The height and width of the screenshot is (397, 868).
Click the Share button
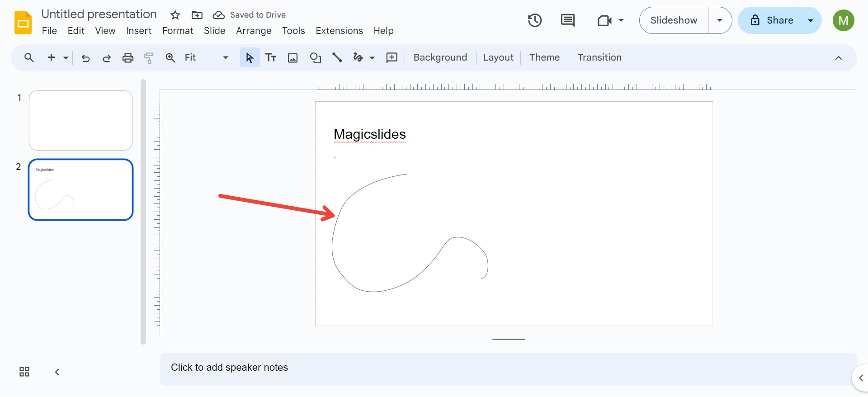tap(771, 20)
